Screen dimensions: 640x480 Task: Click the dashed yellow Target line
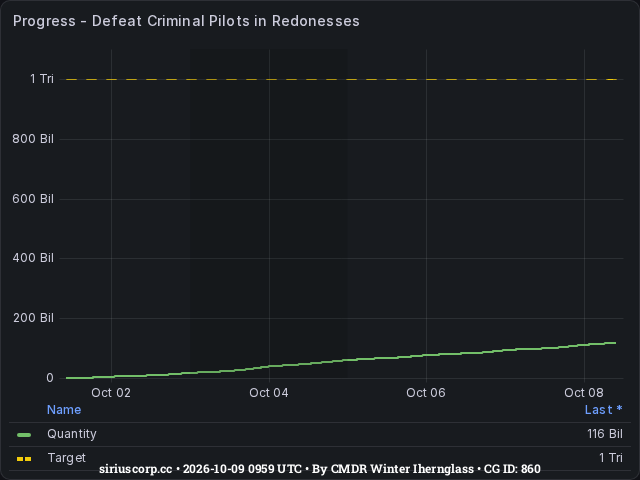click(341, 80)
